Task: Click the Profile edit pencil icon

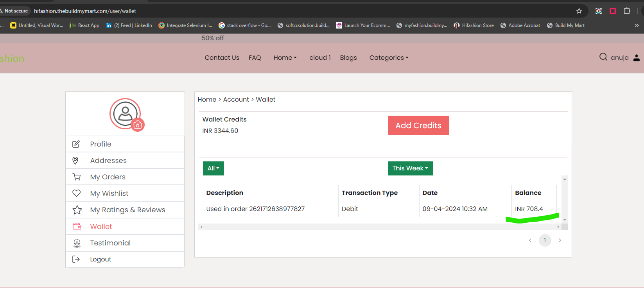Action: [76, 144]
